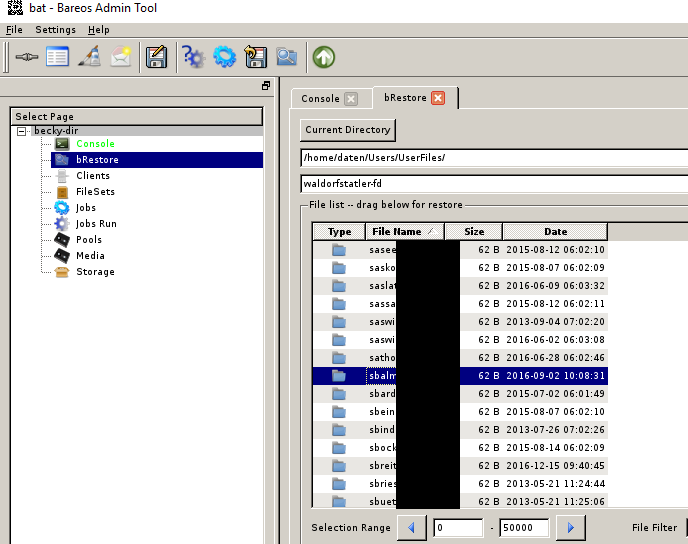The width and height of the screenshot is (688, 544).
Task: Click the blue gear toolbar icon
Action: pyautogui.click(x=224, y=57)
